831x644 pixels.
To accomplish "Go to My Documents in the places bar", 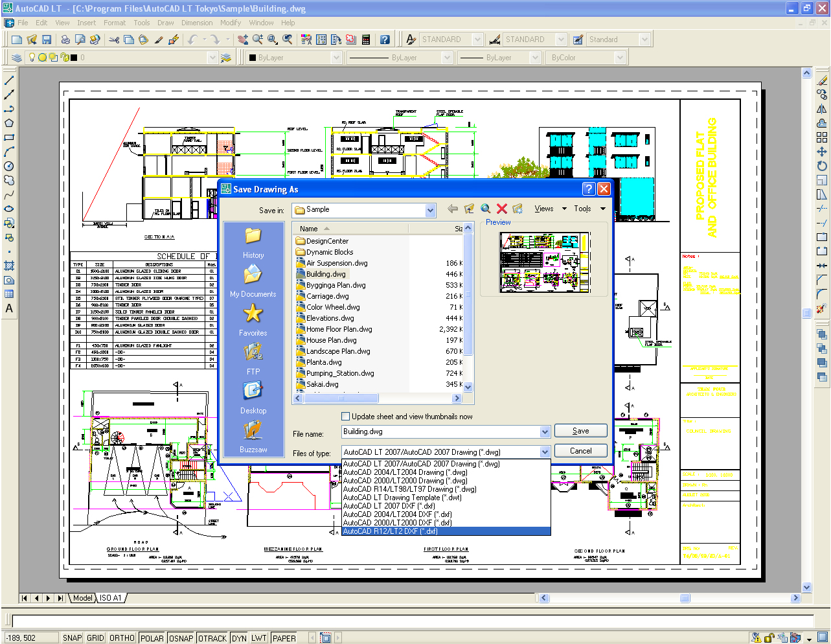I will pyautogui.click(x=253, y=281).
